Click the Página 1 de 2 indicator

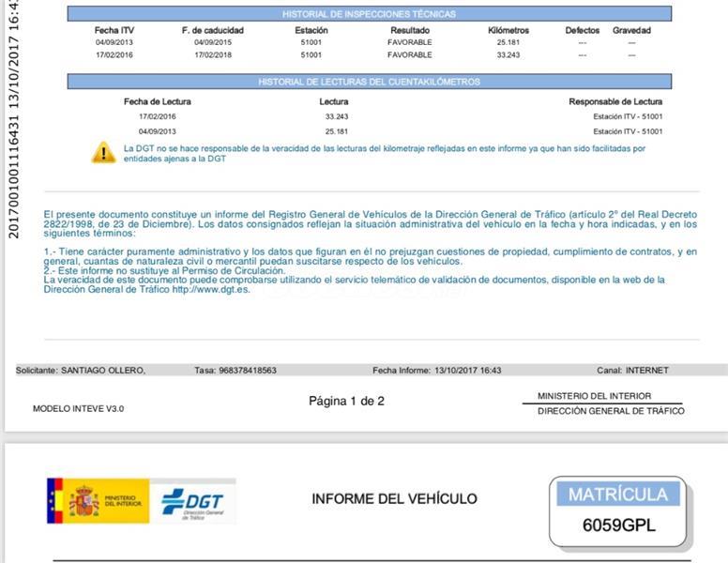tap(346, 401)
